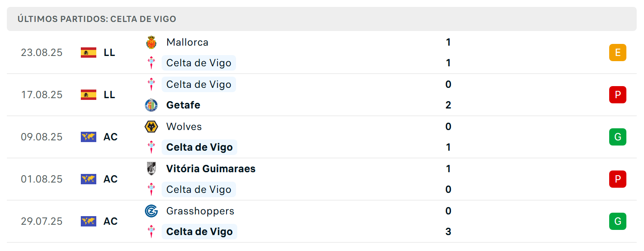Open the Vitória Guimaraes team link

(x=211, y=169)
